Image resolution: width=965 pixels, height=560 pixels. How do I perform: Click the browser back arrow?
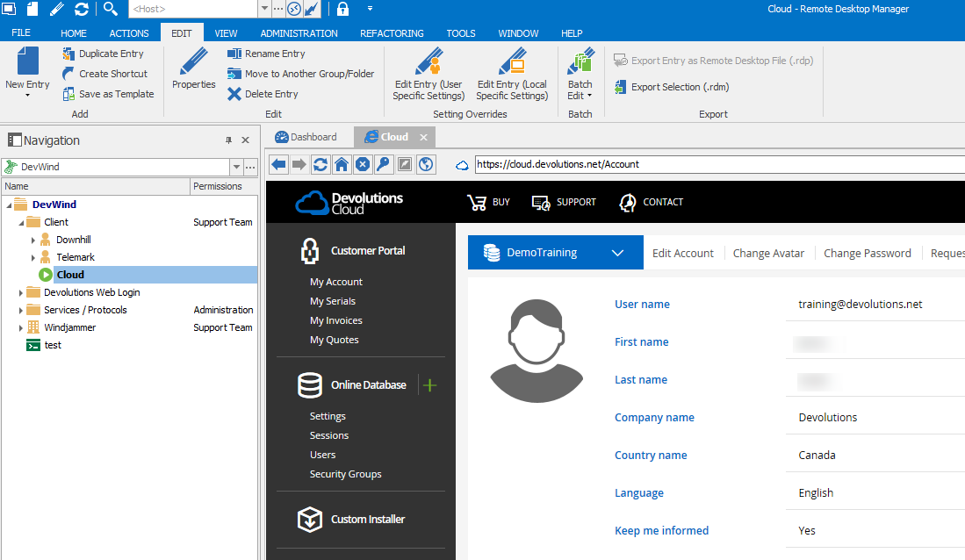point(278,164)
